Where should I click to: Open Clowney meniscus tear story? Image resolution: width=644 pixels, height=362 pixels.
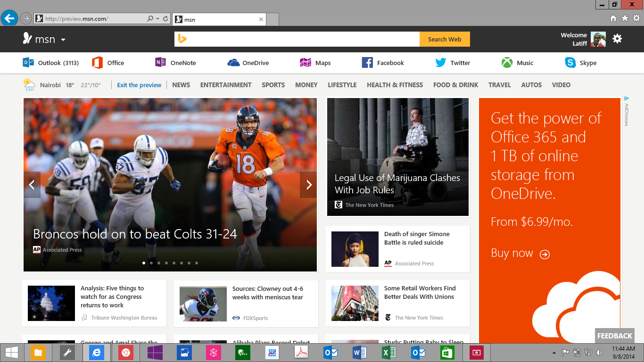coord(246,303)
